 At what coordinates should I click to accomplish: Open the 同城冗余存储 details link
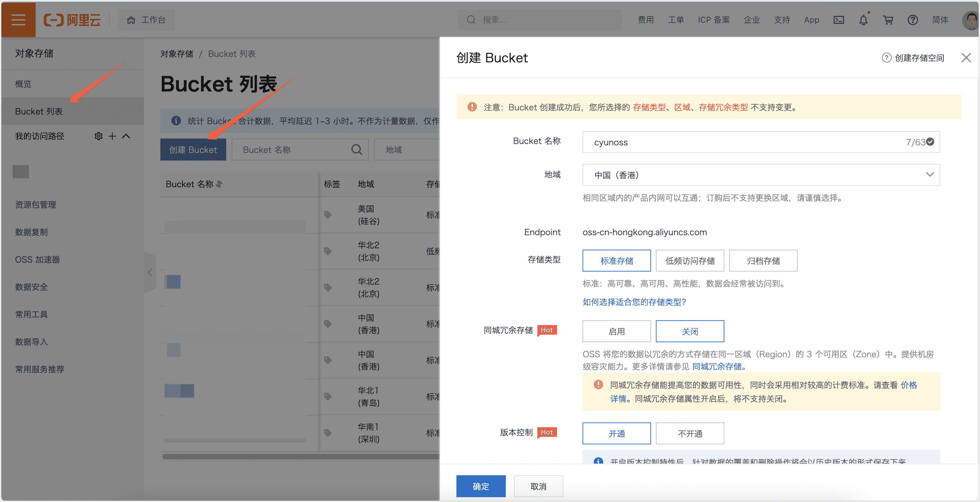coord(717,367)
